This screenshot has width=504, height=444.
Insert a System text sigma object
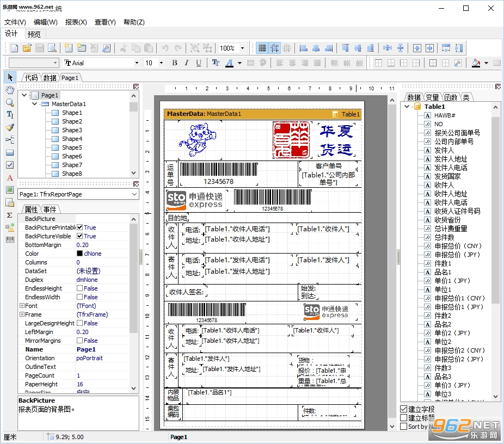10,215
